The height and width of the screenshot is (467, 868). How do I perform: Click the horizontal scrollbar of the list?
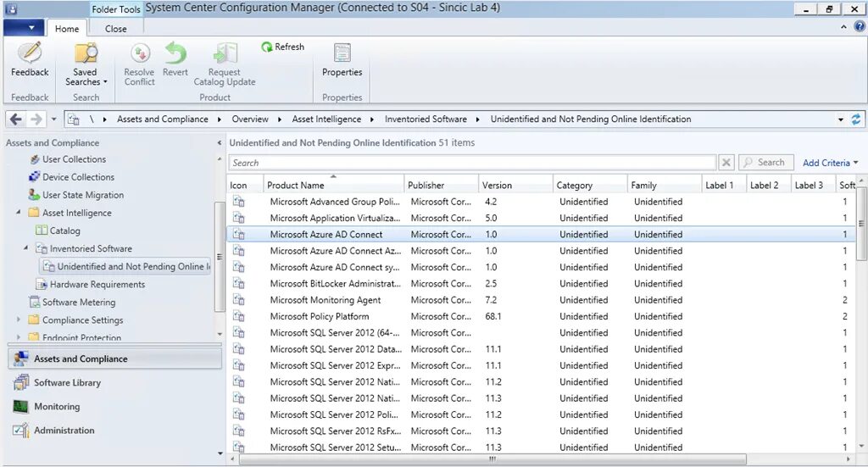(492, 459)
